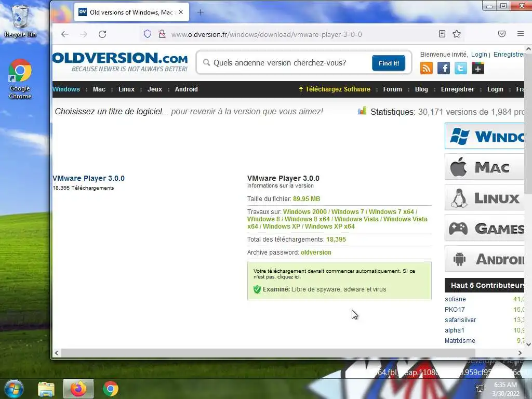This screenshot has width=532, height=399.
Task: Focus the old version search field
Action: (x=285, y=63)
